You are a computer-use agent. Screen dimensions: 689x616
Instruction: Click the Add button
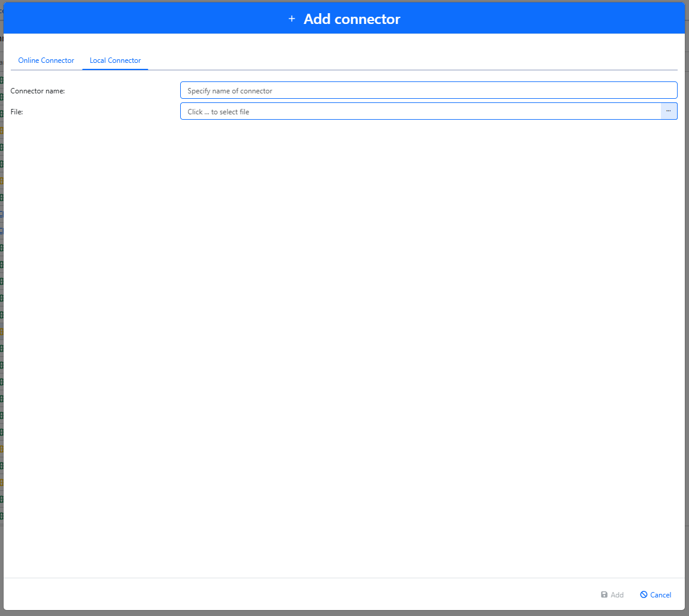point(612,594)
